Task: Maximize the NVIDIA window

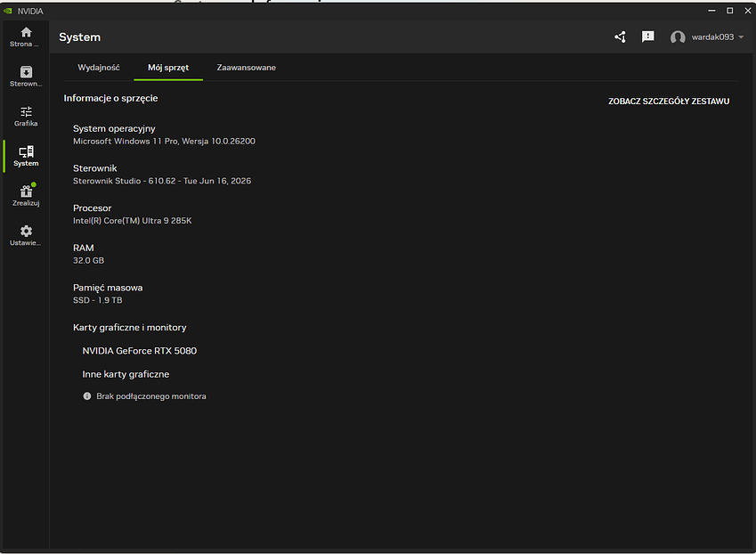Action: tap(730, 11)
